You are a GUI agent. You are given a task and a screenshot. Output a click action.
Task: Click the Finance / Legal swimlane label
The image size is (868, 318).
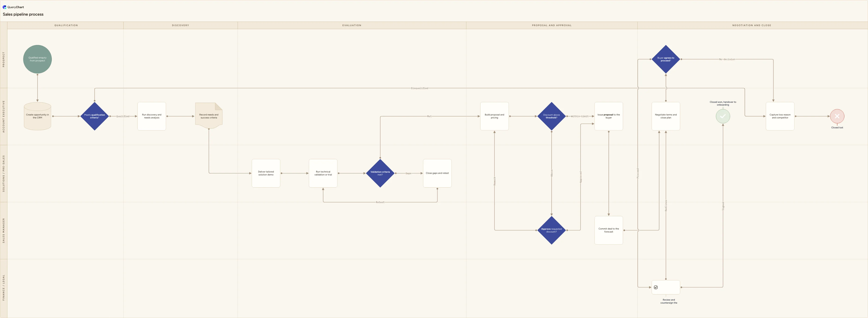tap(4, 287)
